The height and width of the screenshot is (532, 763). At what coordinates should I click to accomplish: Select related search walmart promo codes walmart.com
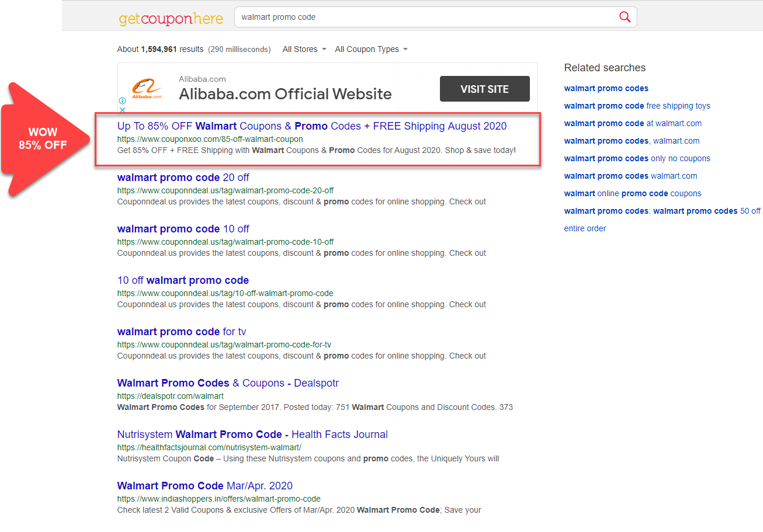point(631,176)
